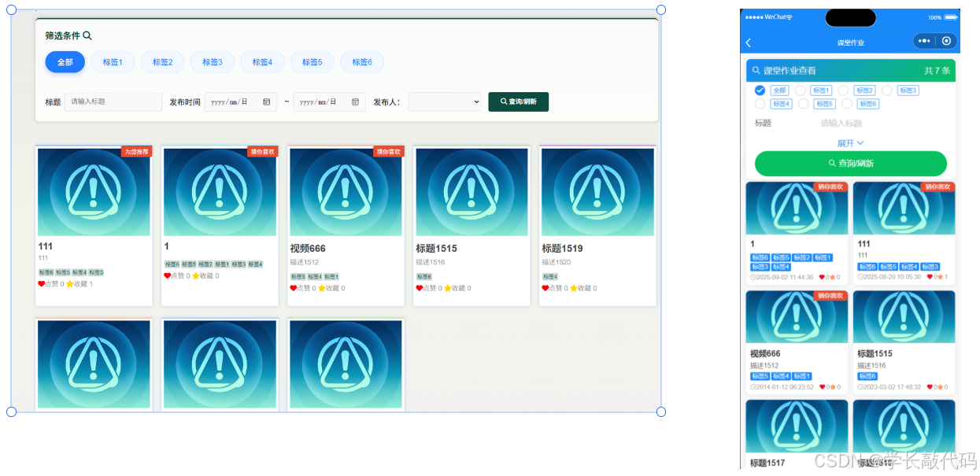The width and height of the screenshot is (980, 476).
Task: Open the 发布人 dropdown selector
Action: point(445,101)
